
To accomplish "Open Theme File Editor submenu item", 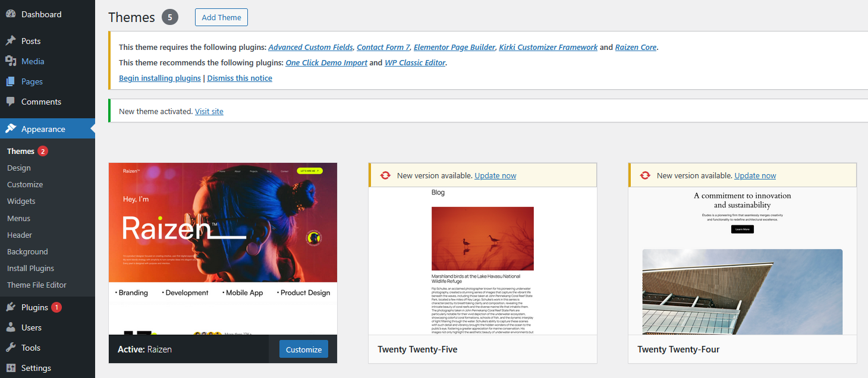I will [37, 285].
